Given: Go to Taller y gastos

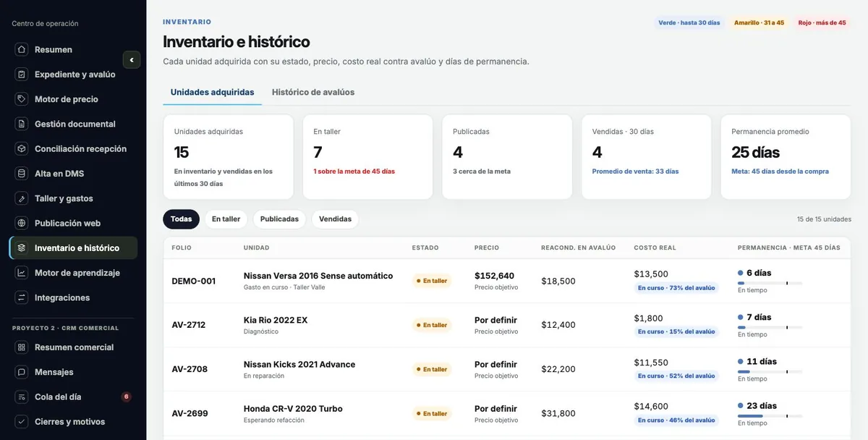Looking at the screenshot, I should (73, 198).
